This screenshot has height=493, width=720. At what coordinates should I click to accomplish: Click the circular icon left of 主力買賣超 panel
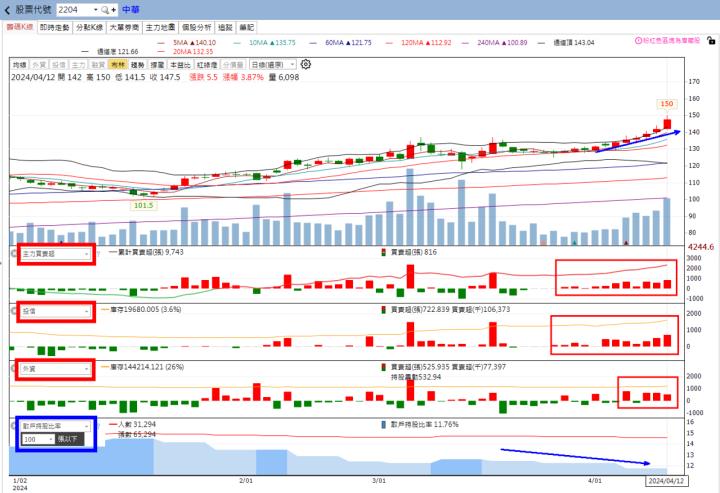13,254
